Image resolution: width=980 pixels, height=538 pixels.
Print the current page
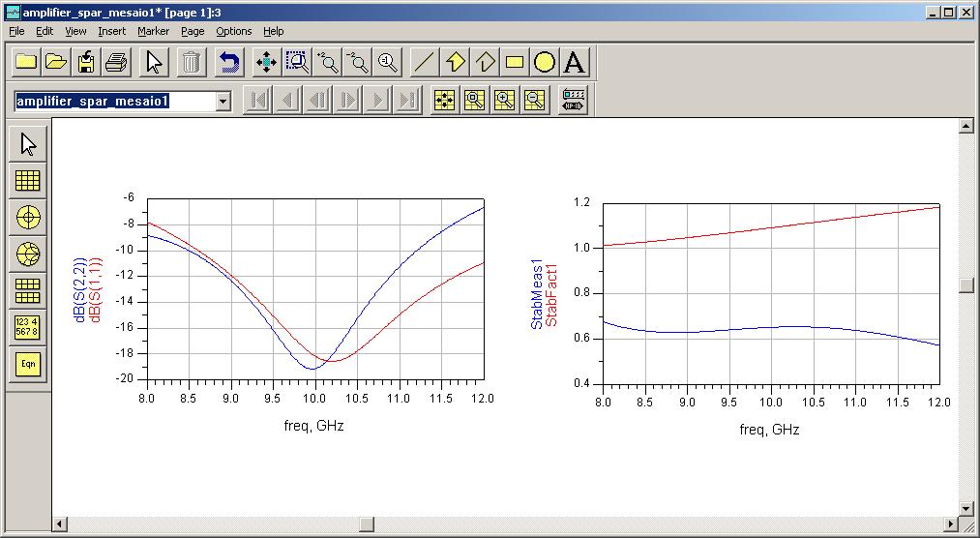pos(116,63)
